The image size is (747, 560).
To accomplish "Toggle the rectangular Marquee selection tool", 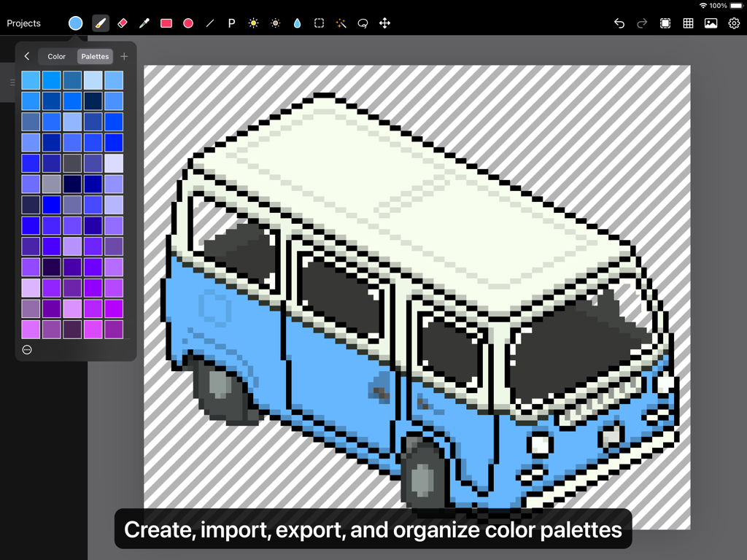I will 319,23.
